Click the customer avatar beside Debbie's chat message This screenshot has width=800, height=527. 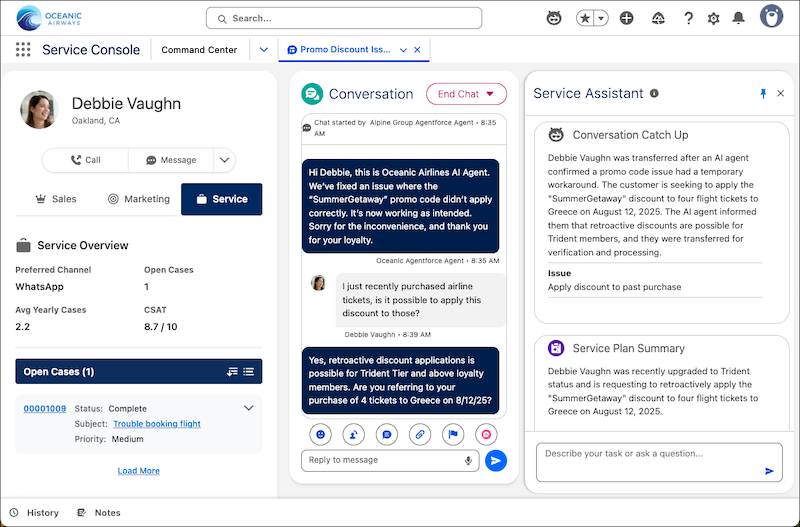point(318,283)
